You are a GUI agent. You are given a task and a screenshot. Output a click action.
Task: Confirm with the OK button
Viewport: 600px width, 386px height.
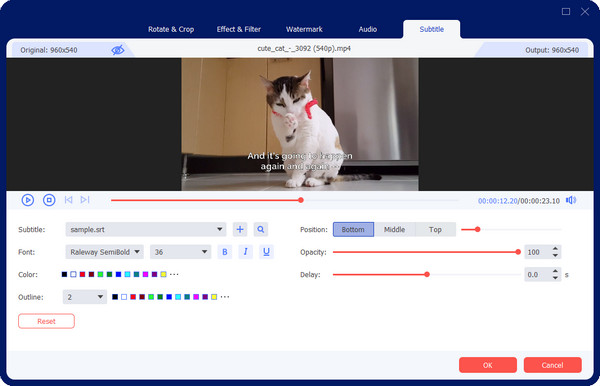pos(488,365)
